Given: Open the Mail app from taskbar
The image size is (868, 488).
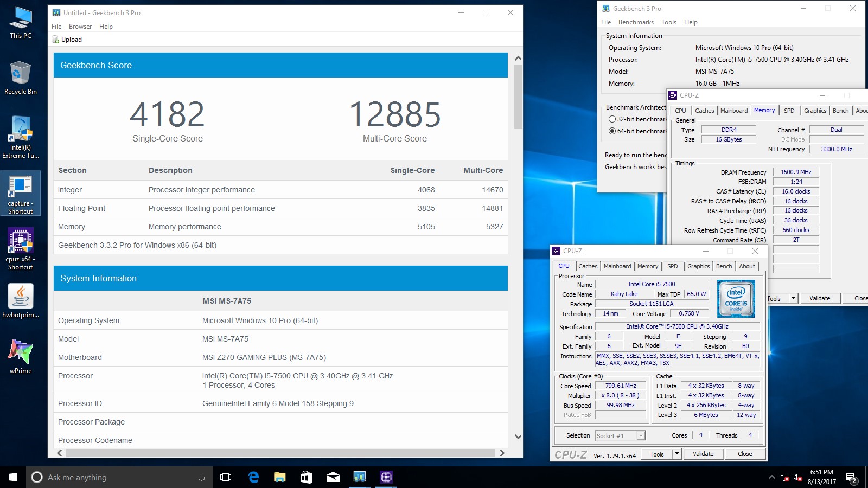Looking at the screenshot, I should click(333, 477).
